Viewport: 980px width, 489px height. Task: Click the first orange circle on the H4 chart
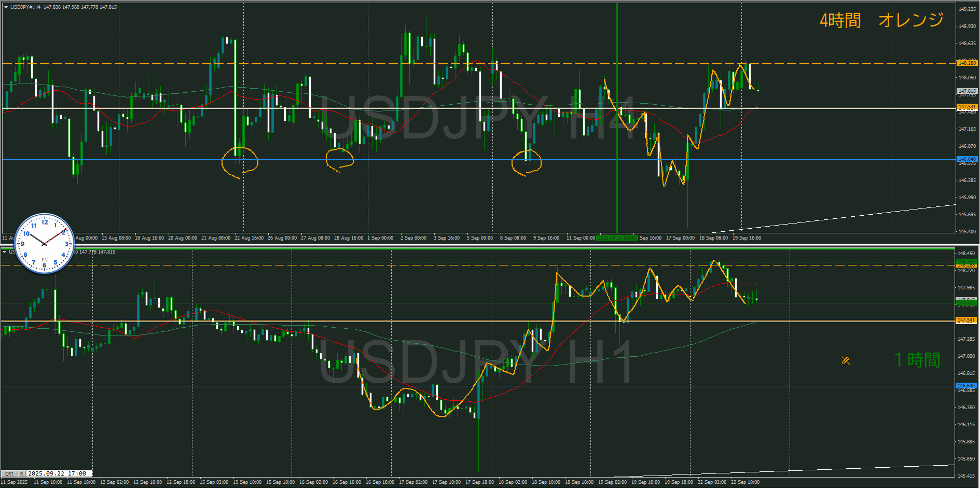[240, 161]
